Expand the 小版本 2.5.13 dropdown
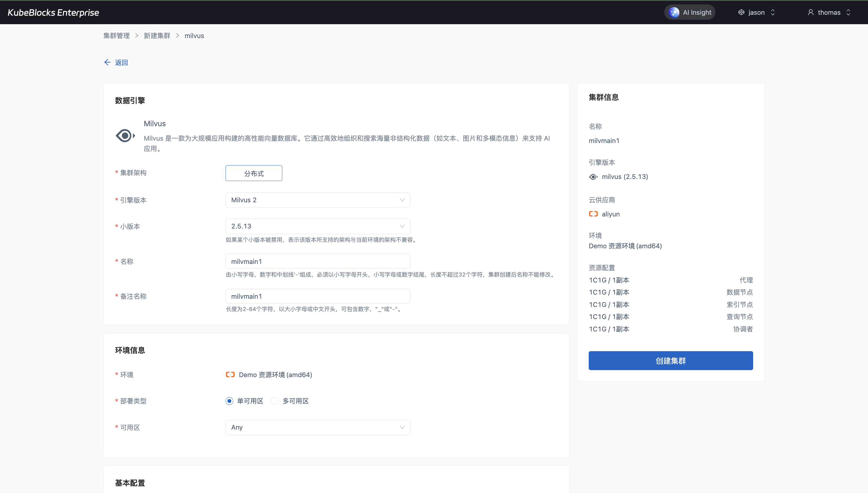 318,226
